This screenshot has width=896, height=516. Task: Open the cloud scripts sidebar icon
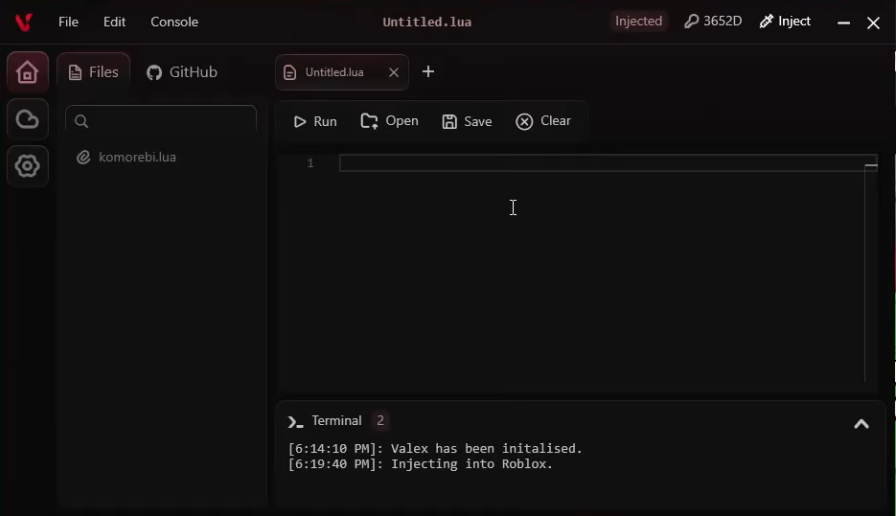[x=27, y=120]
